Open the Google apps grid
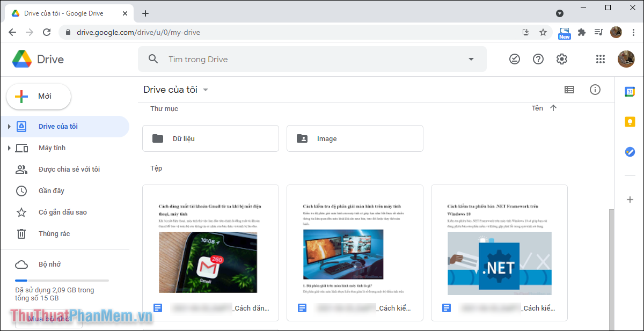The width and height of the screenshot is (644, 331). 601,59
